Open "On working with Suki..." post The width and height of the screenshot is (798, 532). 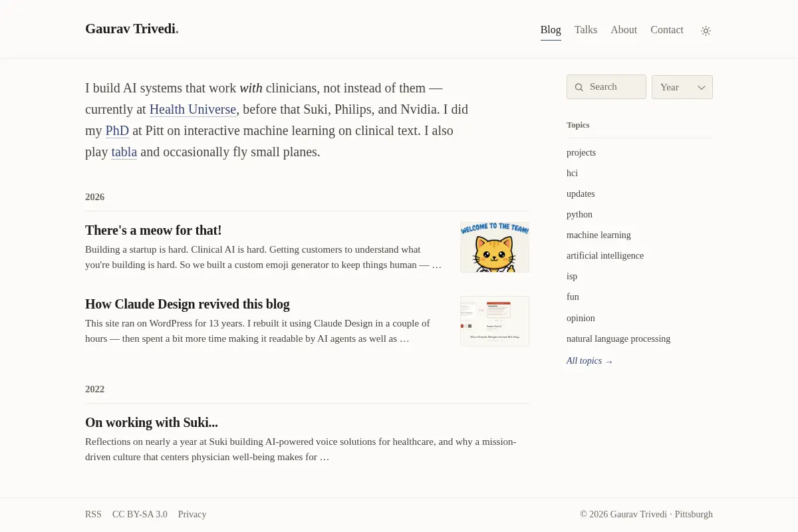(152, 422)
